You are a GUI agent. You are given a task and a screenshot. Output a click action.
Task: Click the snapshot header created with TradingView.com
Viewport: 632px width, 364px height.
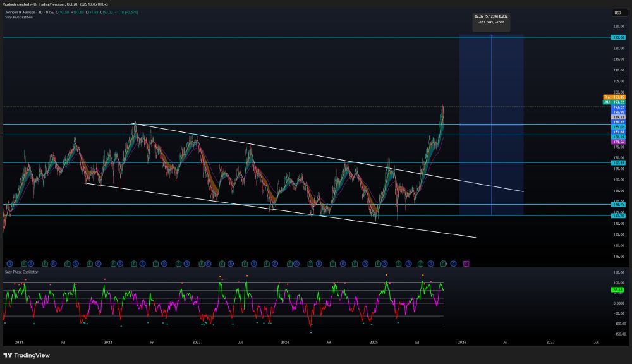(x=55, y=4)
